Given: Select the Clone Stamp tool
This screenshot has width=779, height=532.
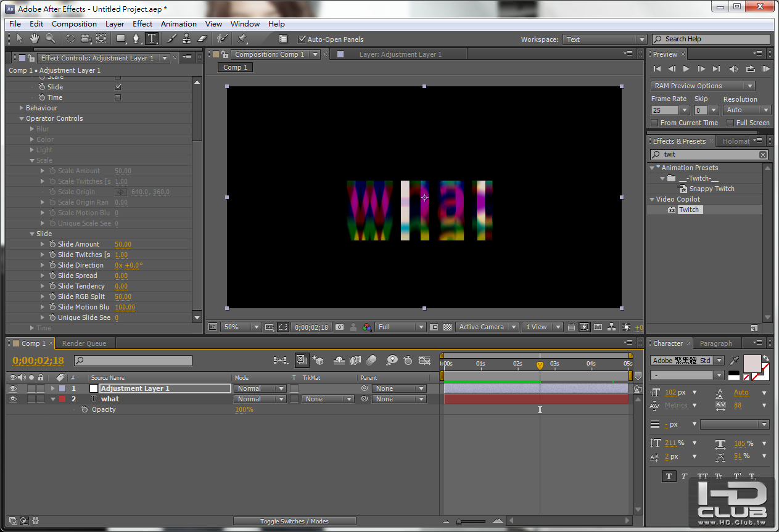Looking at the screenshot, I should [186, 39].
